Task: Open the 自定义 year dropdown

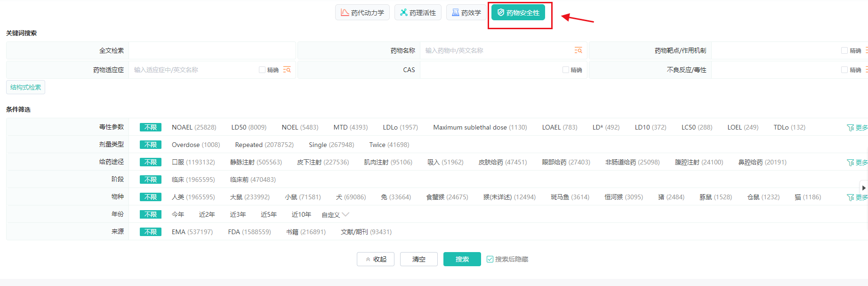Action: 335,215
